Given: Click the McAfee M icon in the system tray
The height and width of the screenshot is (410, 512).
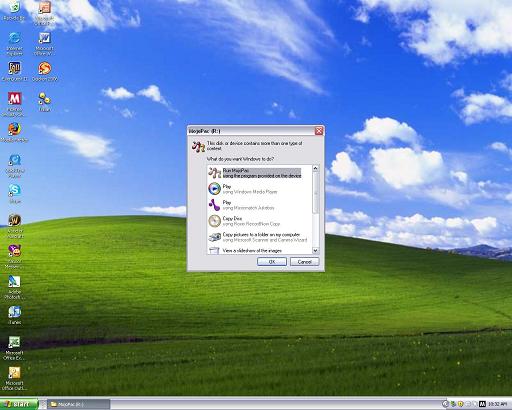Looking at the screenshot, I should tap(482, 404).
